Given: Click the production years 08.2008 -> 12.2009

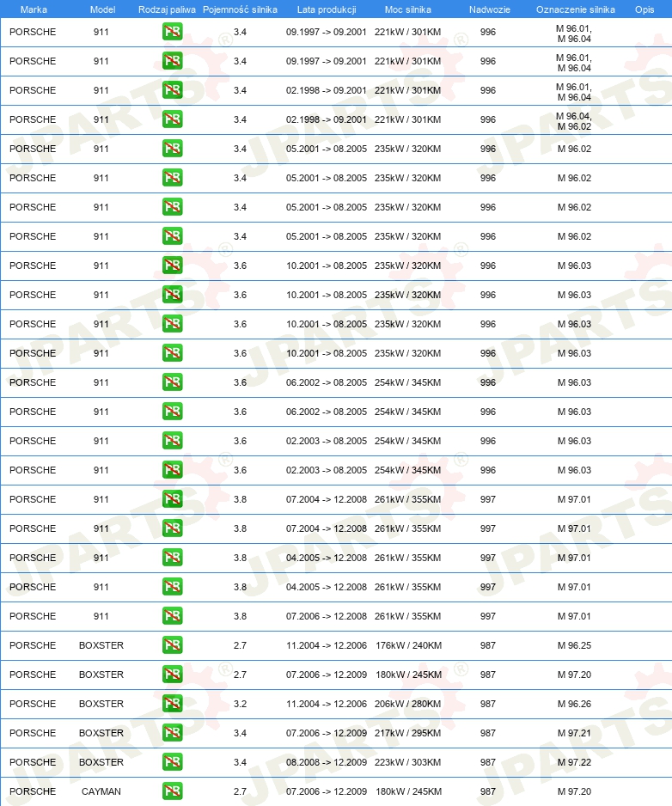Looking at the screenshot, I should [327, 762].
